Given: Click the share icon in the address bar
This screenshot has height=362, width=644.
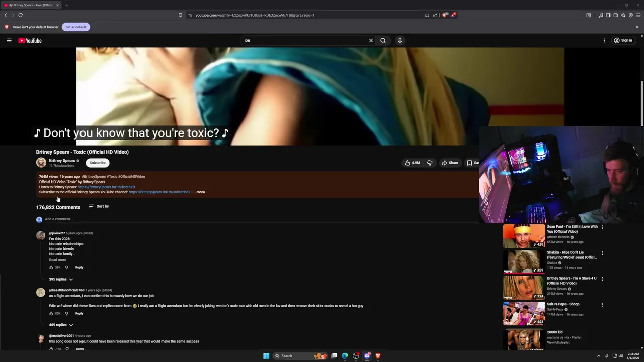Looking at the screenshot, I should click(x=435, y=15).
